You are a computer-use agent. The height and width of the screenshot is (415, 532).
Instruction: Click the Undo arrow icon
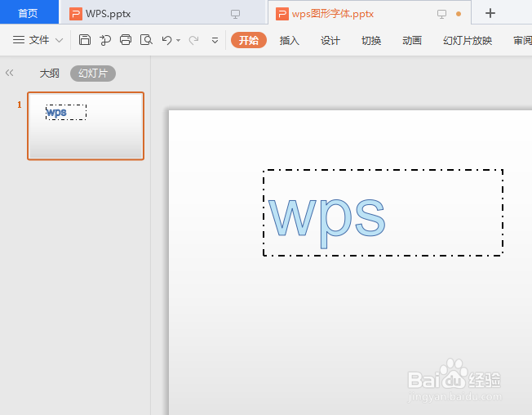(166, 40)
